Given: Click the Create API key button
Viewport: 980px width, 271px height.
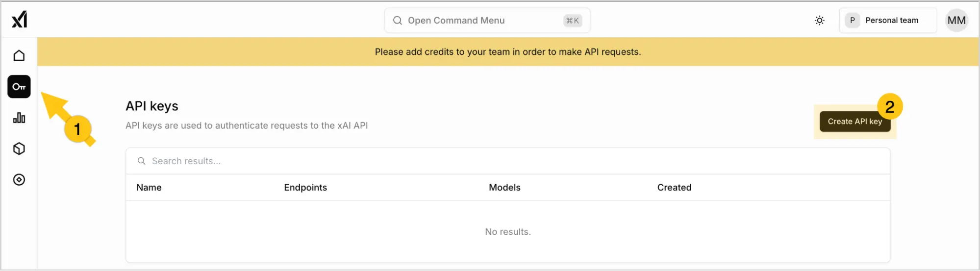Looking at the screenshot, I should (855, 122).
